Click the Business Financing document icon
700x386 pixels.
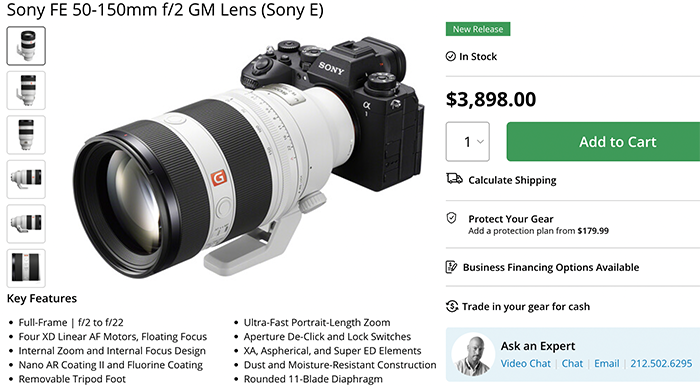451,267
